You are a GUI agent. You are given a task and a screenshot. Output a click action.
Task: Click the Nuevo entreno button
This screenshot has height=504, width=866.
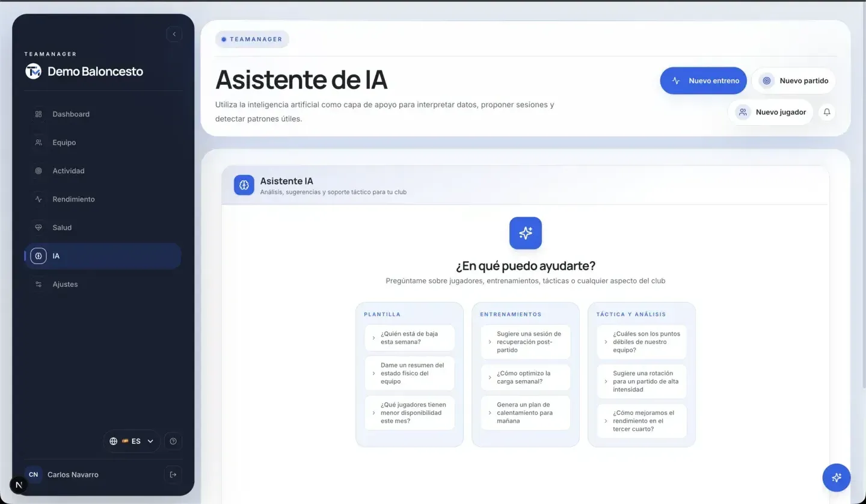[x=704, y=81]
